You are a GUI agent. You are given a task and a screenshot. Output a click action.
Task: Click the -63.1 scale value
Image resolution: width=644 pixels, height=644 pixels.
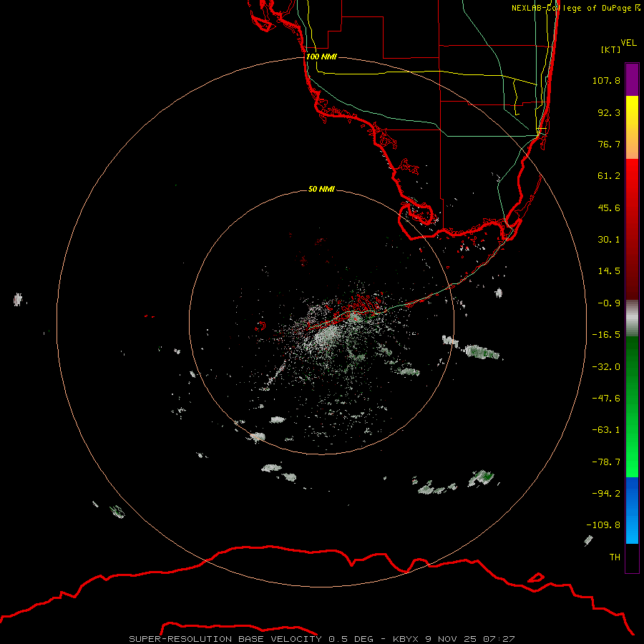coord(606,430)
